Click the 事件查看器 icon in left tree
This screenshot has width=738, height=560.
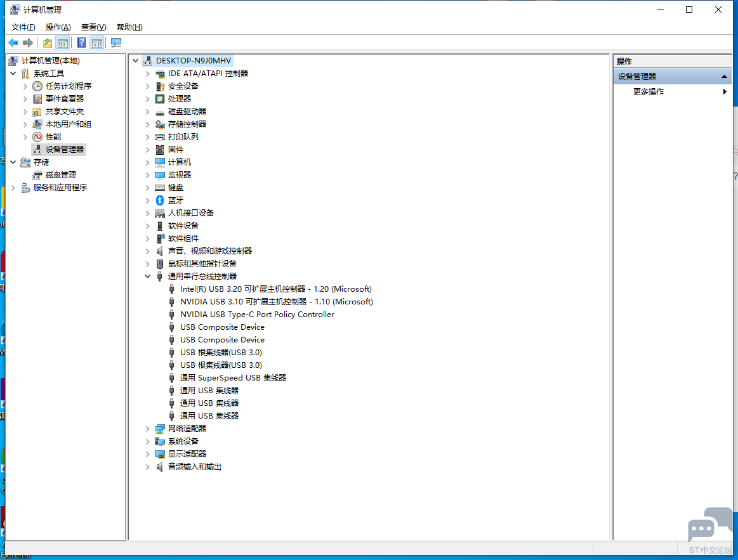click(x=37, y=99)
